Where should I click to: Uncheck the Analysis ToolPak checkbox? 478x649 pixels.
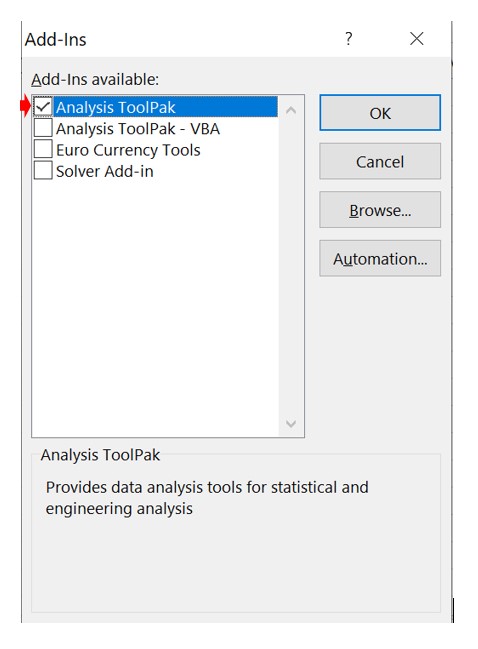click(x=43, y=107)
